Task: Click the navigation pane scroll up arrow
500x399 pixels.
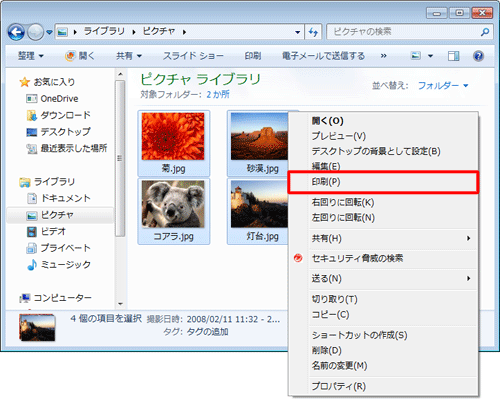Action: coord(120,74)
